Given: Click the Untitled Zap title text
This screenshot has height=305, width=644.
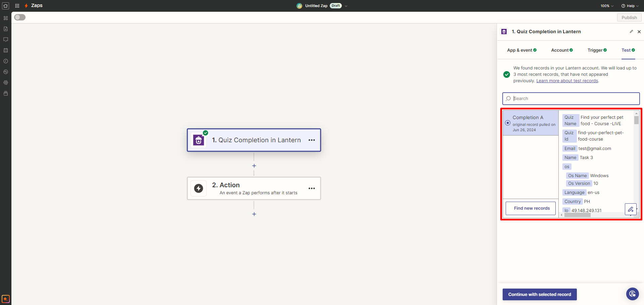Looking at the screenshot, I should pos(316,6).
